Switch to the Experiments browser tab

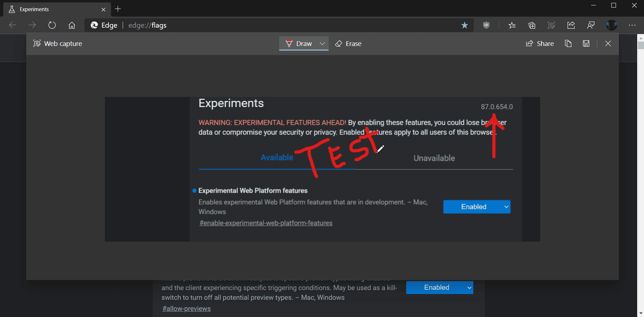[57, 9]
